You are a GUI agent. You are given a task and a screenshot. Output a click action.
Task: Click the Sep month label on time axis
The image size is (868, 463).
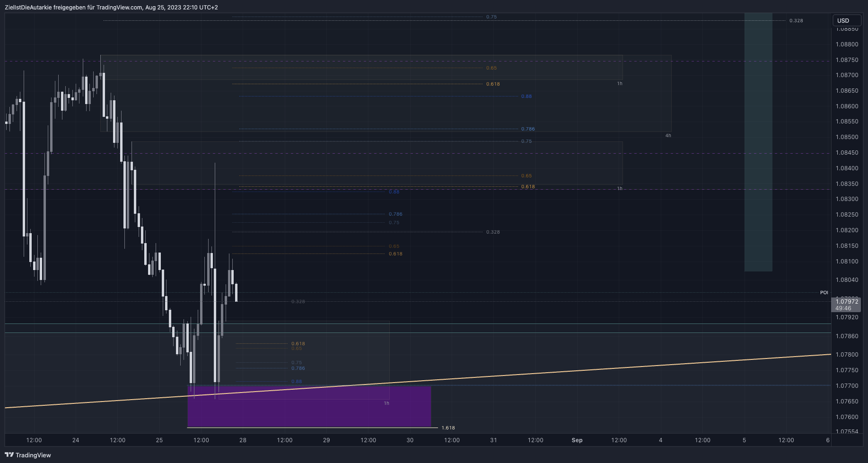pyautogui.click(x=577, y=440)
